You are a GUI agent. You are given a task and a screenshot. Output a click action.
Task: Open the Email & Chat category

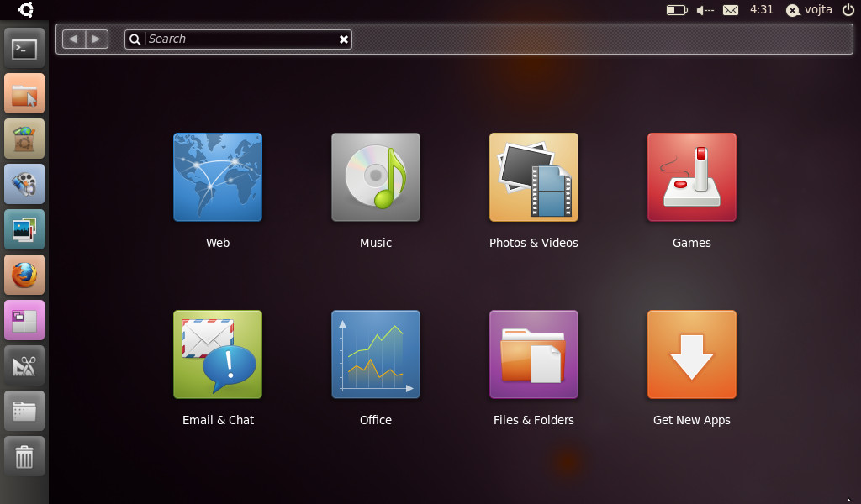[x=218, y=354]
